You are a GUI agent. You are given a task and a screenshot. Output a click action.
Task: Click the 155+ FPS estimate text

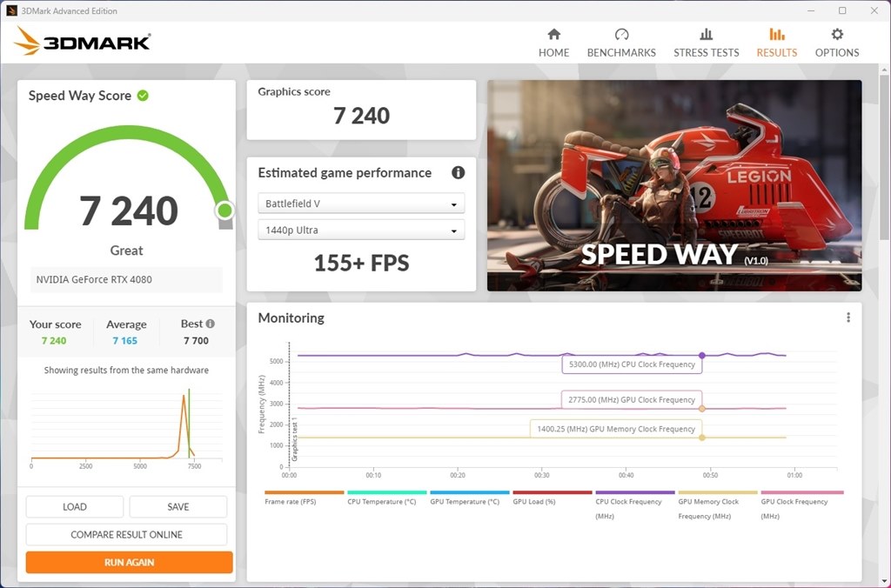pyautogui.click(x=361, y=263)
